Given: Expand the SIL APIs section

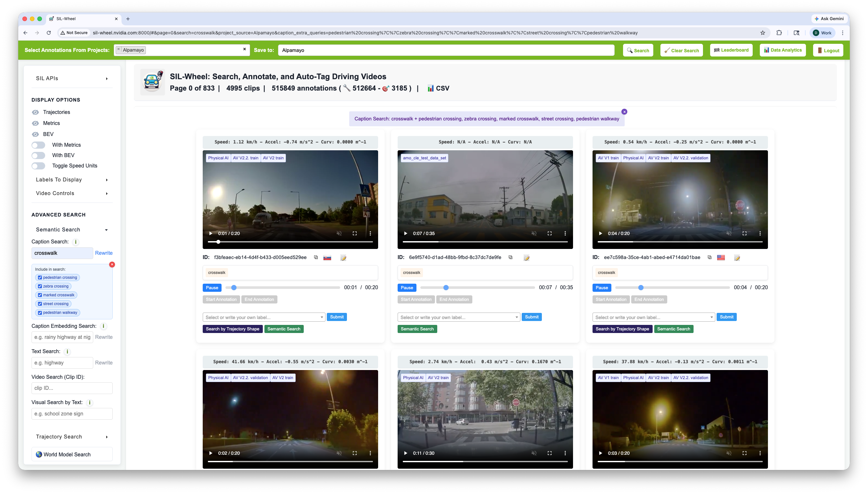Looking at the screenshot, I should [72, 78].
